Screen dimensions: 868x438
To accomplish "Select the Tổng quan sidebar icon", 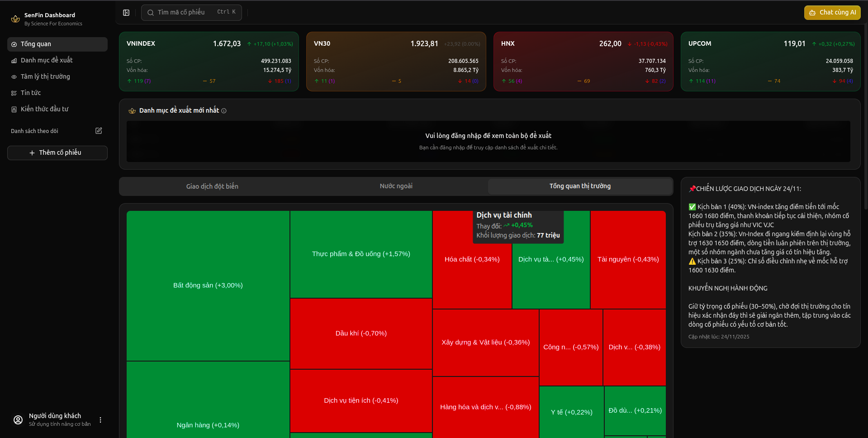I will (14, 44).
